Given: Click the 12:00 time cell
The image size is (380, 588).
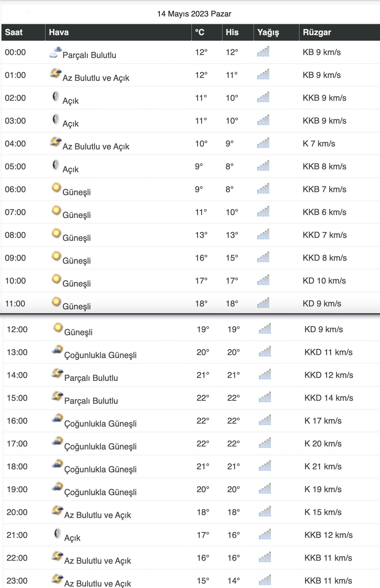Looking at the screenshot, I should [x=17, y=329].
